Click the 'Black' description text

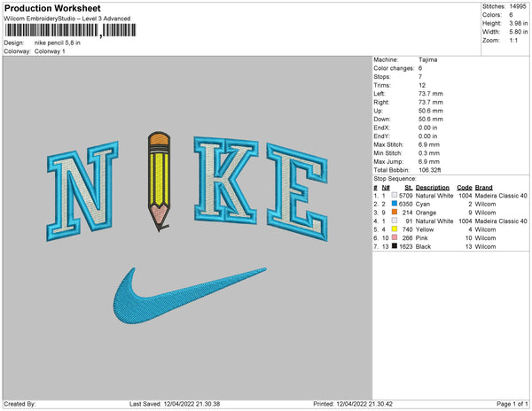pos(423,246)
